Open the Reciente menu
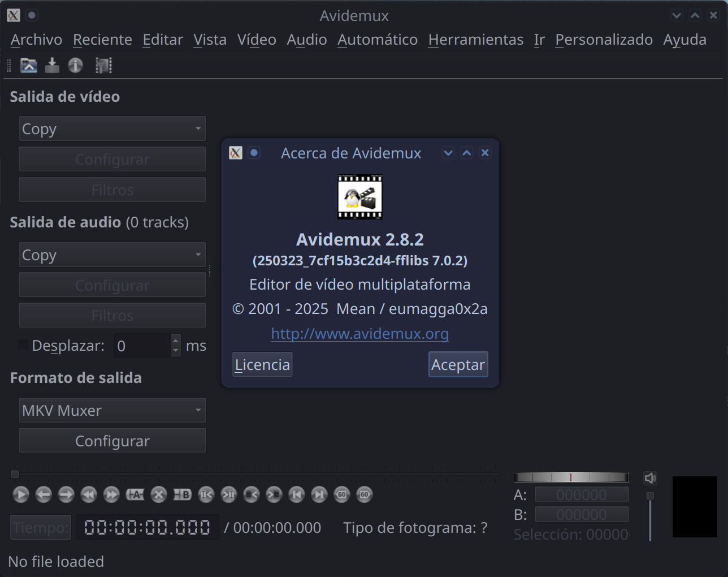 click(x=102, y=40)
